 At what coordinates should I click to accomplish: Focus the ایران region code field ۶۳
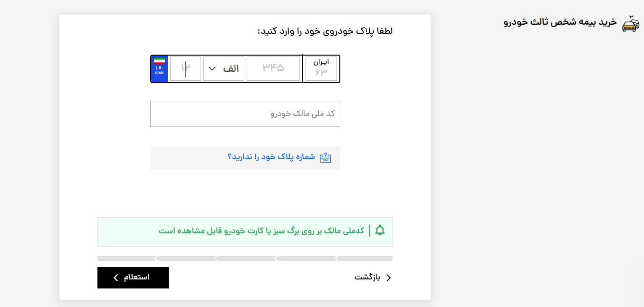pyautogui.click(x=321, y=69)
